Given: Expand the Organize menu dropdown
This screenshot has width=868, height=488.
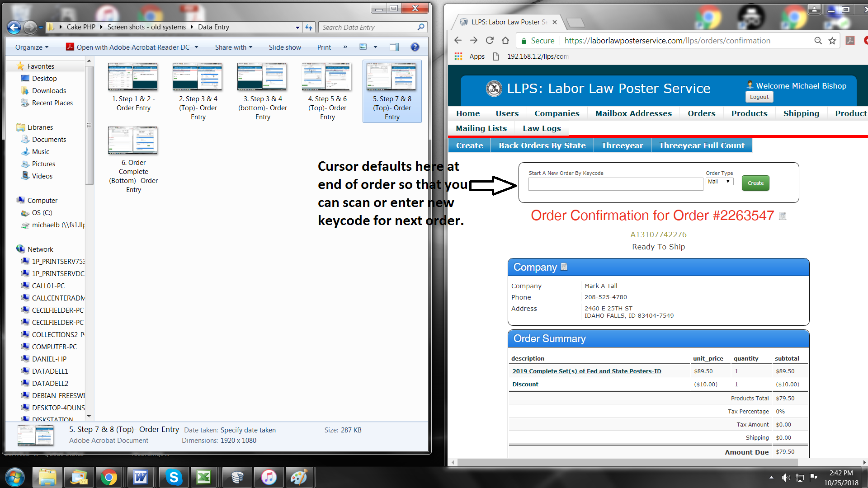Looking at the screenshot, I should 32,47.
